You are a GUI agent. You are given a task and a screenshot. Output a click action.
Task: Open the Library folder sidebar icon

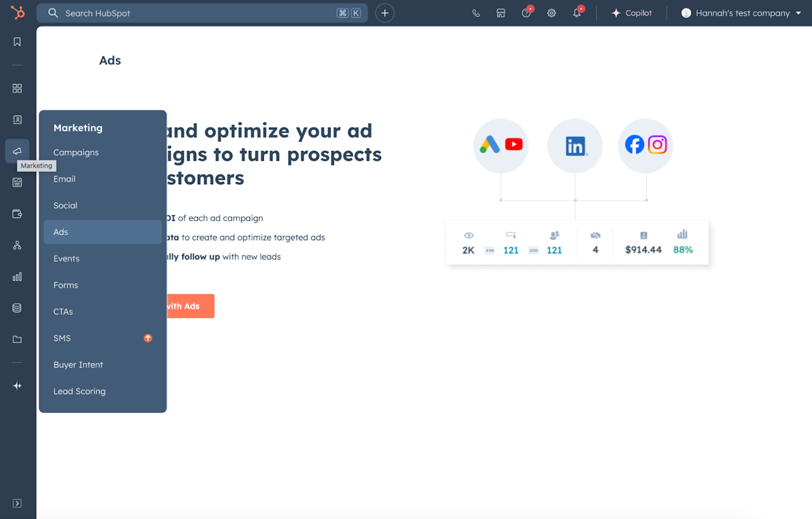17,340
